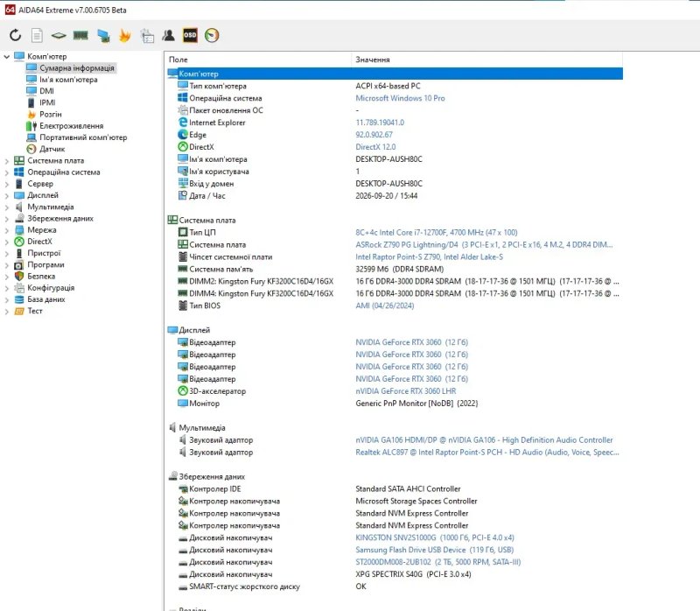Click the motherboard chip toolbar icon
This screenshot has width=700, height=611.
tap(59, 35)
